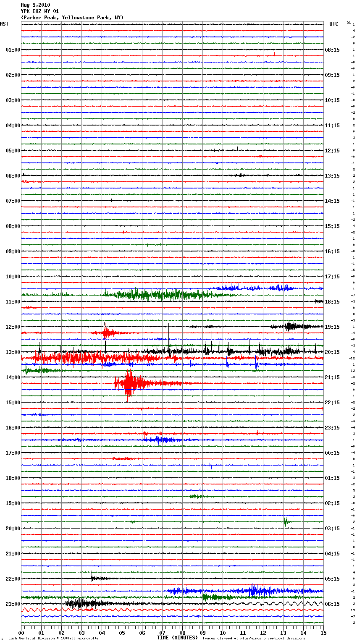This screenshot has height=644, width=357.
Task: Click the bottom axis minute label '07'
Action: point(162,632)
